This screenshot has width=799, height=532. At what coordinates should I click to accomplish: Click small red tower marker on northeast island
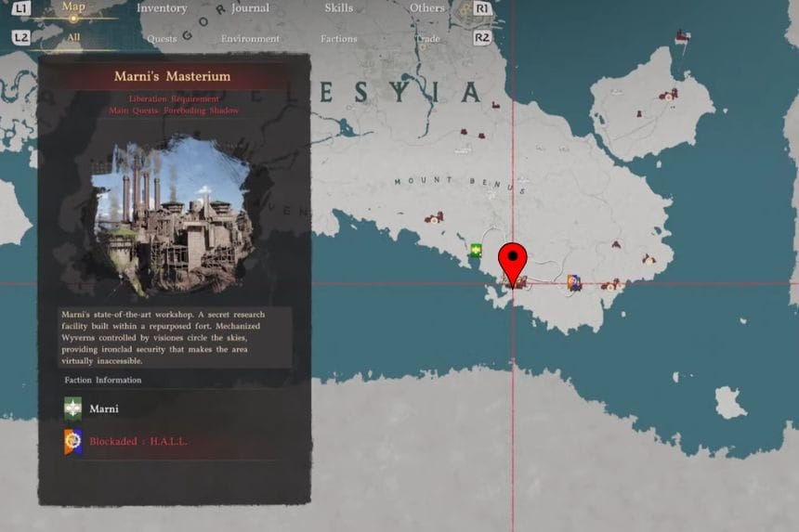click(638, 113)
